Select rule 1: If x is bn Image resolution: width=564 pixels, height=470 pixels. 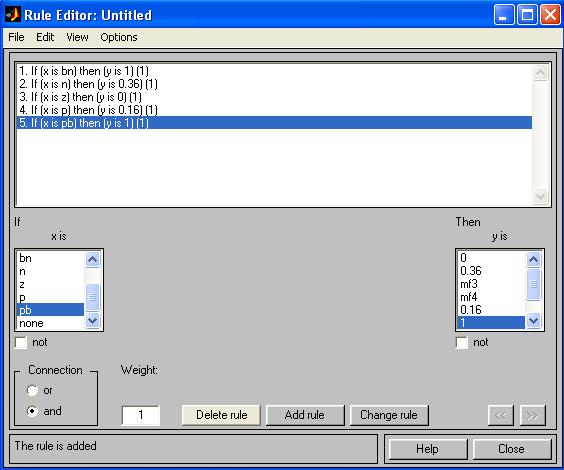pos(274,71)
